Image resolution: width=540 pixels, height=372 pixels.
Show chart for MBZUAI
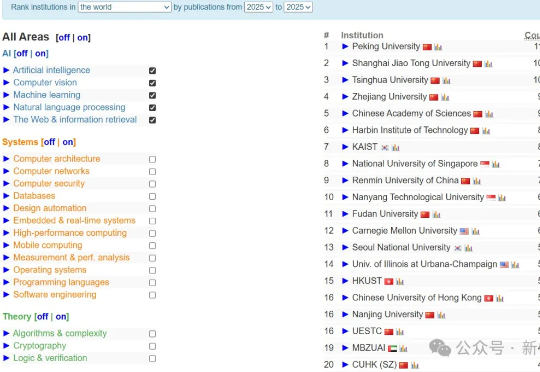[x=403, y=348]
